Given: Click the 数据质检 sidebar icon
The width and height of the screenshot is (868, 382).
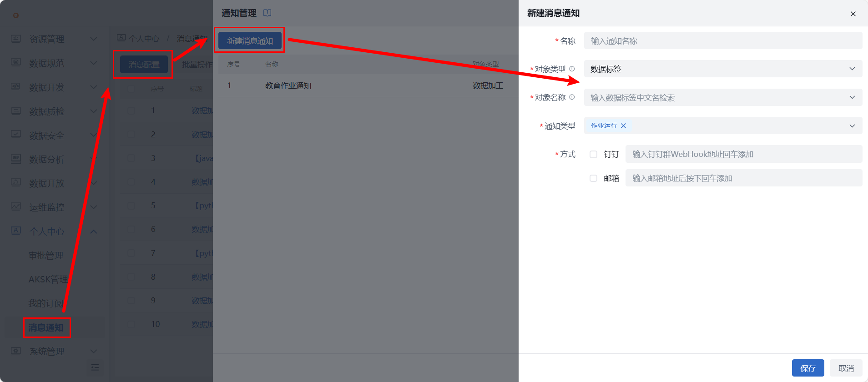Looking at the screenshot, I should pos(16,111).
